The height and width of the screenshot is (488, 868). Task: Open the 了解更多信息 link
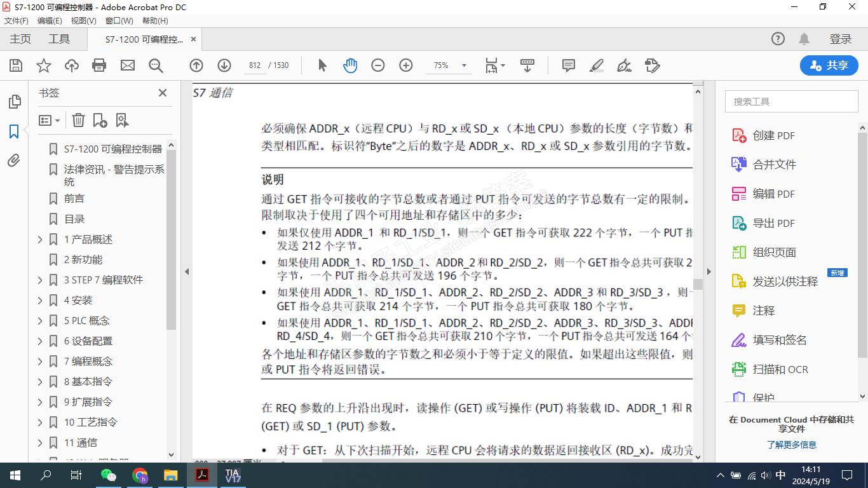coord(791,445)
